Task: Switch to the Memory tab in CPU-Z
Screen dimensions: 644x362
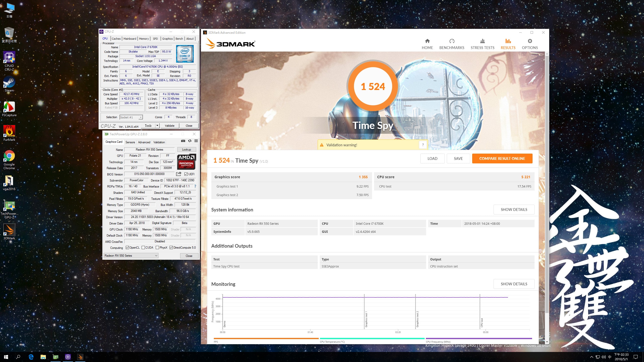Action: pyautogui.click(x=144, y=39)
